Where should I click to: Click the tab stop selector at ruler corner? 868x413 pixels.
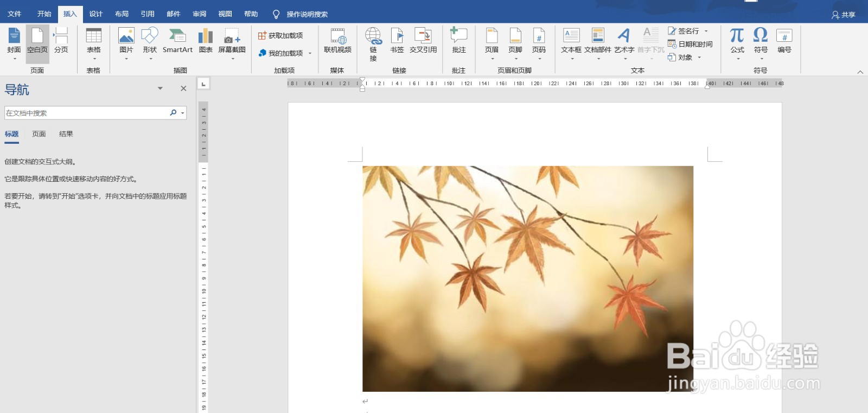[203, 84]
